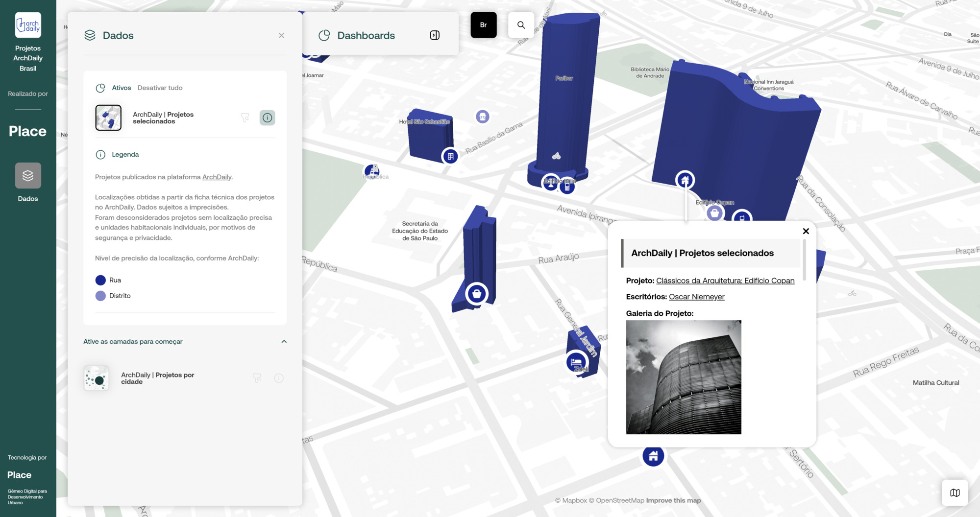
Task: Open the Br language selector
Action: pyautogui.click(x=484, y=24)
